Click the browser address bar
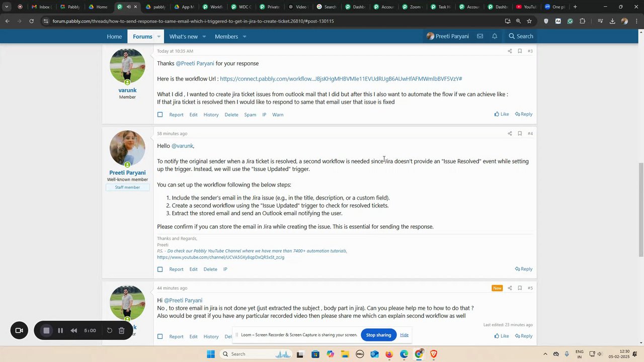 click(x=272, y=21)
